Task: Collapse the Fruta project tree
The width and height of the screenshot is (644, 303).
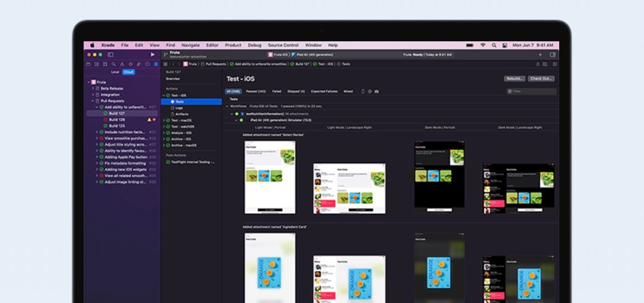Action: (89, 82)
